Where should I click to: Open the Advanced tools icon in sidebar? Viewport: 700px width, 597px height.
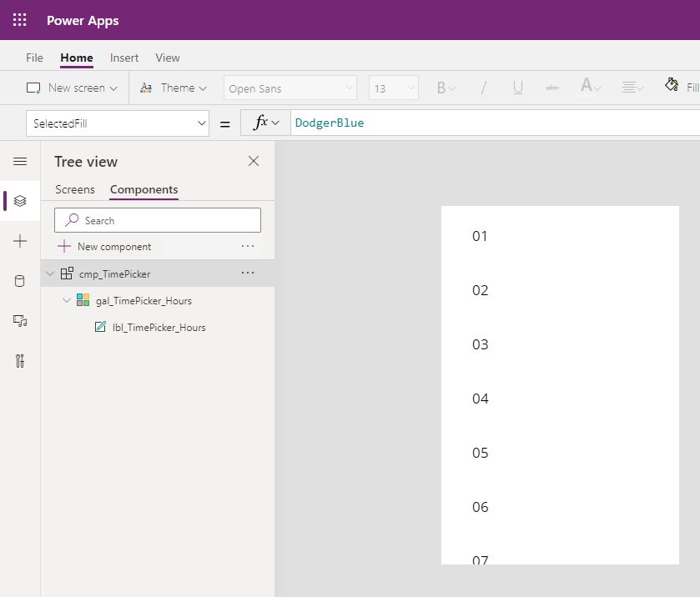[x=20, y=361]
